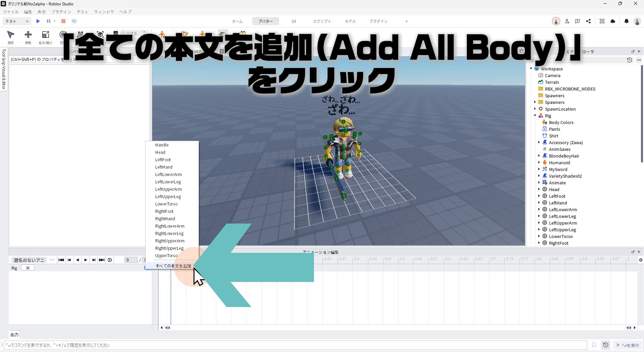Screen dimensions: 644x362
Task: Toggle animation looping button
Action: 110,260
